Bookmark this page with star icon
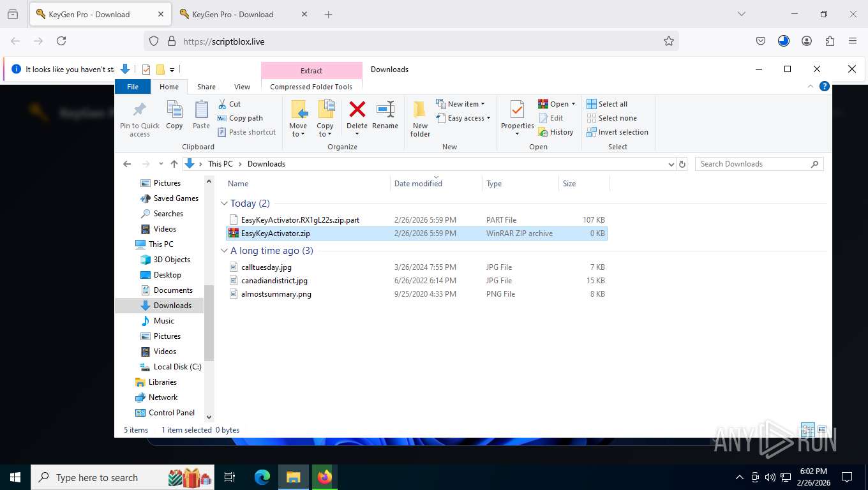868x490 pixels. pyautogui.click(x=668, y=41)
